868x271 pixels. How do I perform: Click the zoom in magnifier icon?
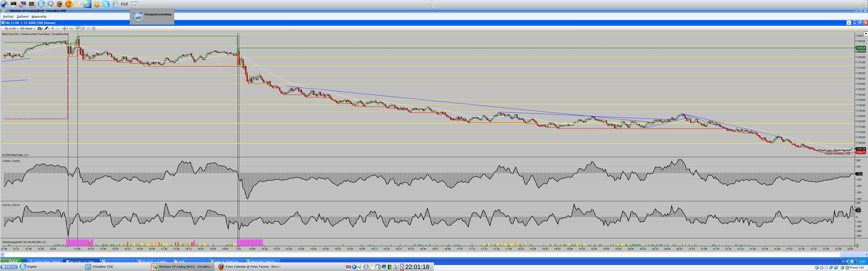point(53,29)
